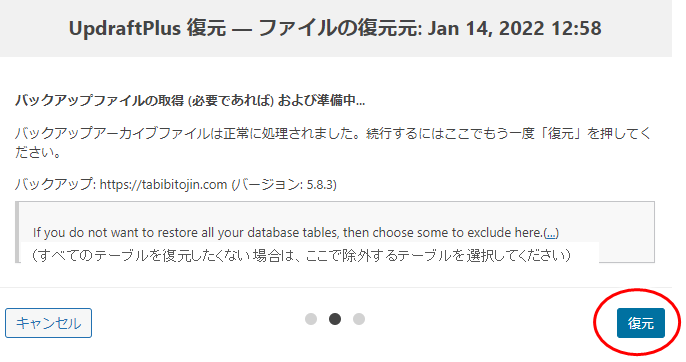Screen dimensions: 686x362
Task: Select the first step progress dot
Action: (311, 319)
